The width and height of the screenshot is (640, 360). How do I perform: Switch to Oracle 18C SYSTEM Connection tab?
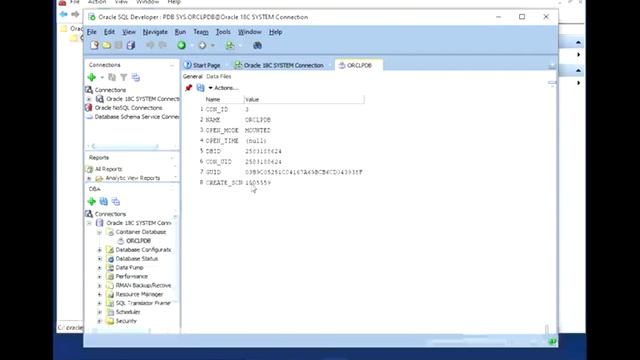[279, 65]
